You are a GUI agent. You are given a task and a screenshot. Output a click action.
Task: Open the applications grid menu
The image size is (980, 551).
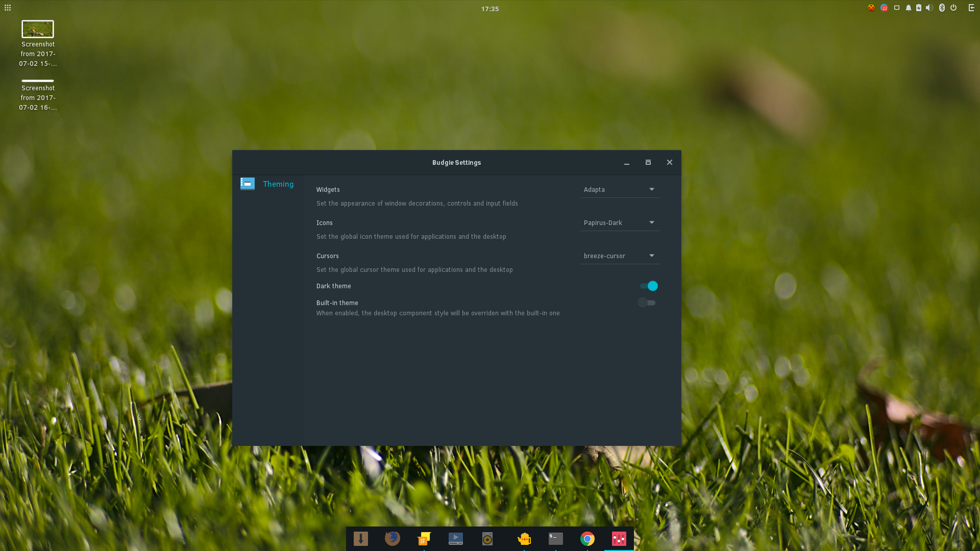8,8
